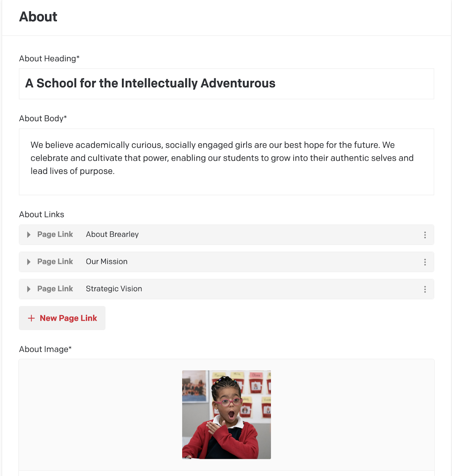
Task: Open the options menu for About Brearley link
Action: 425,235
